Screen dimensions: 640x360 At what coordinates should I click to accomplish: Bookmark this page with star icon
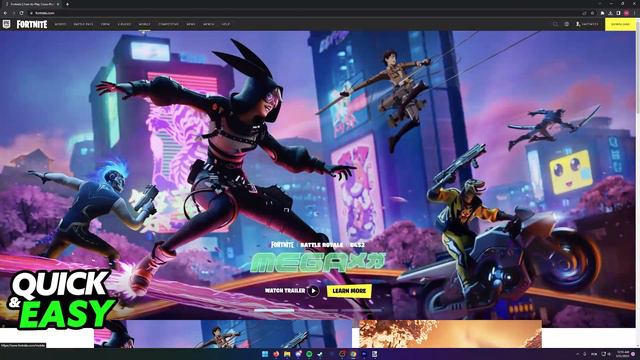click(593, 13)
